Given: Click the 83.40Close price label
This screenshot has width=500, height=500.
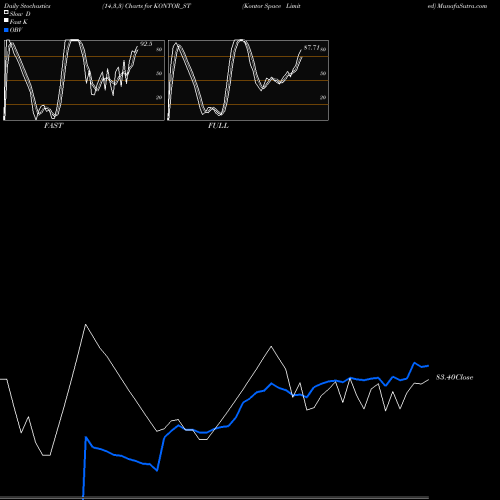Looking at the screenshot, I should pos(454,377).
